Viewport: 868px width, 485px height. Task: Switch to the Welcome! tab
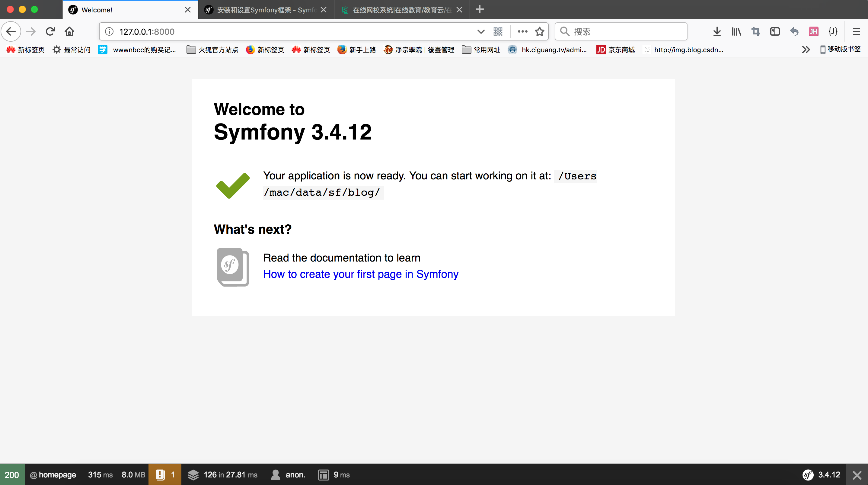130,10
